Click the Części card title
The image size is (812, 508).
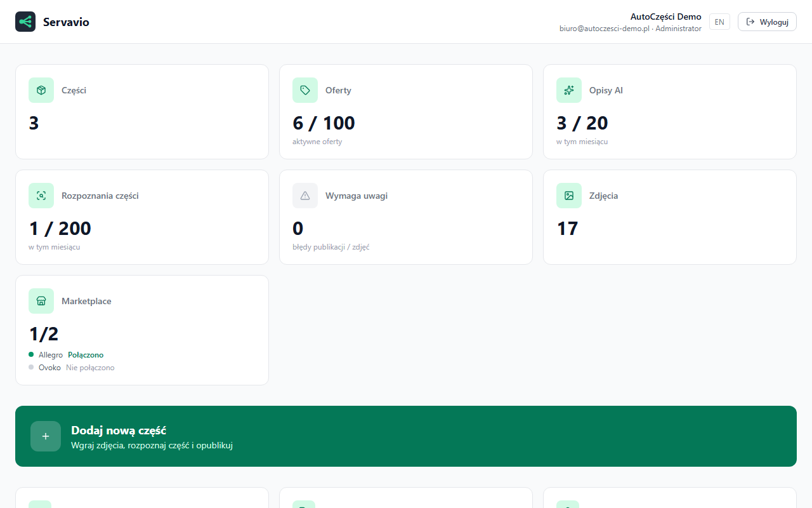(74, 90)
